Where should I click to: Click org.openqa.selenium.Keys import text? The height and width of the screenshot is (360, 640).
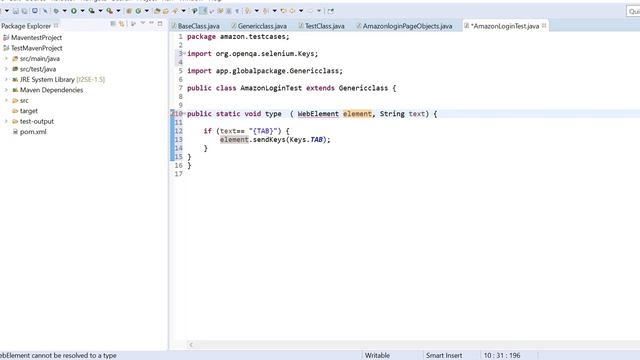(265, 54)
